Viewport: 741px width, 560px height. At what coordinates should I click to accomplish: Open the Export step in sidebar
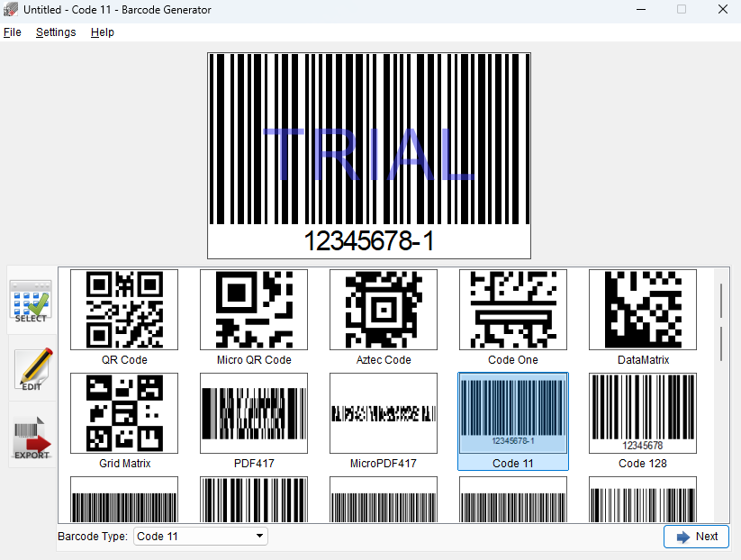[x=32, y=437]
